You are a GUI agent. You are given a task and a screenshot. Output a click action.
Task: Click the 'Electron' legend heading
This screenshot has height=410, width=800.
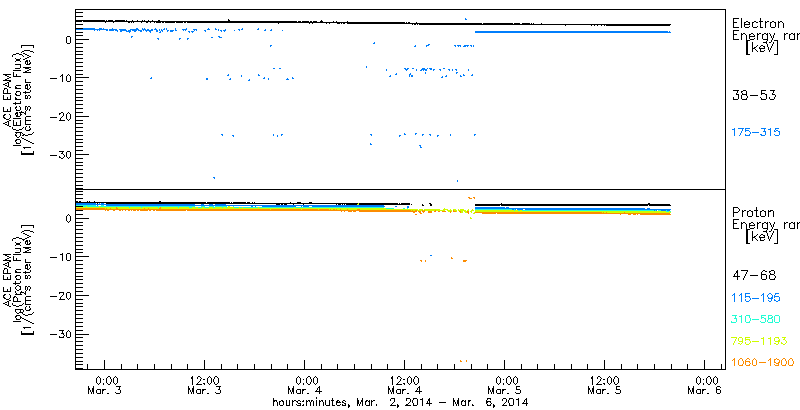click(758, 23)
